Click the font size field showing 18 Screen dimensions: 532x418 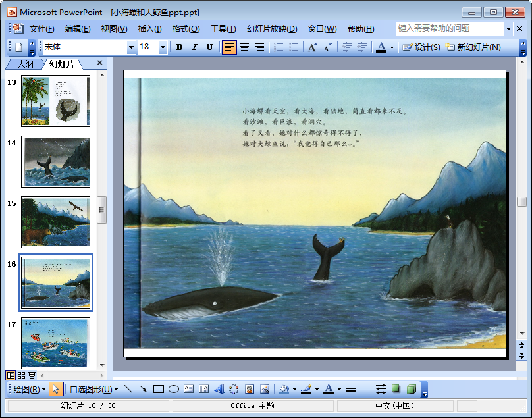click(148, 47)
